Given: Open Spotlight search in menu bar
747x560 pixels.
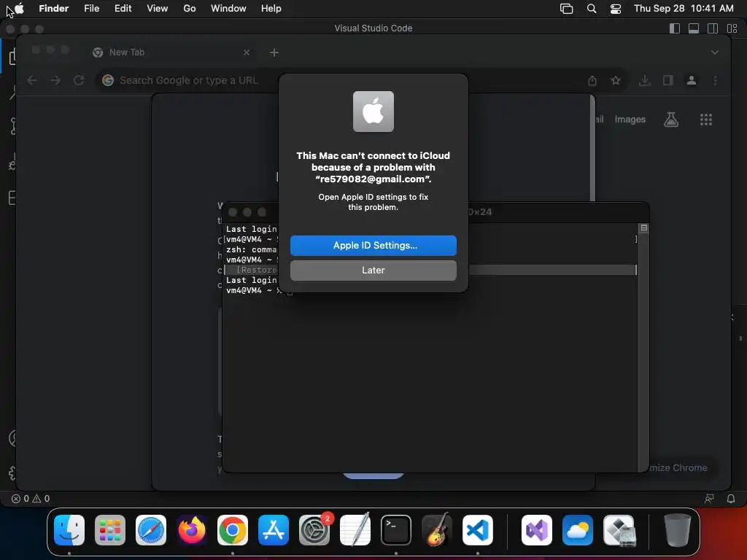Looking at the screenshot, I should (591, 8).
